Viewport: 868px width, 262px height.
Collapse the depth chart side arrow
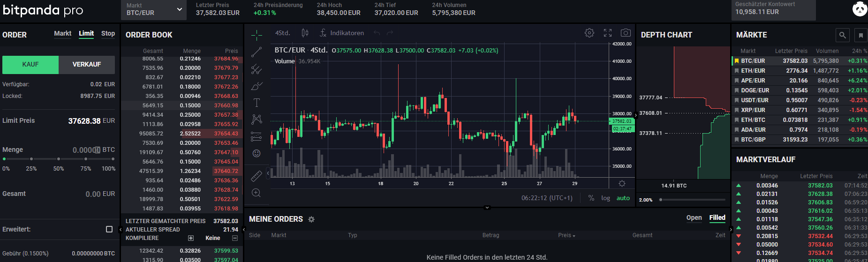pyautogui.click(x=635, y=115)
